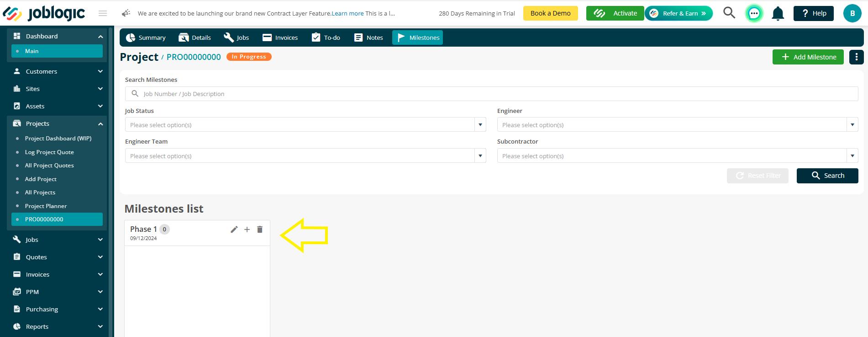The image size is (868, 337).
Task: Expand the PPM sidebar menu
Action: coord(57,292)
